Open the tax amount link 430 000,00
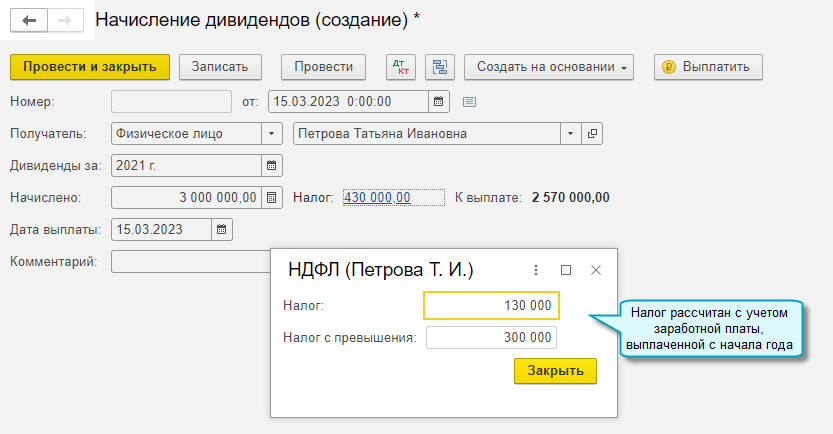This screenshot has width=833, height=434. [x=377, y=198]
